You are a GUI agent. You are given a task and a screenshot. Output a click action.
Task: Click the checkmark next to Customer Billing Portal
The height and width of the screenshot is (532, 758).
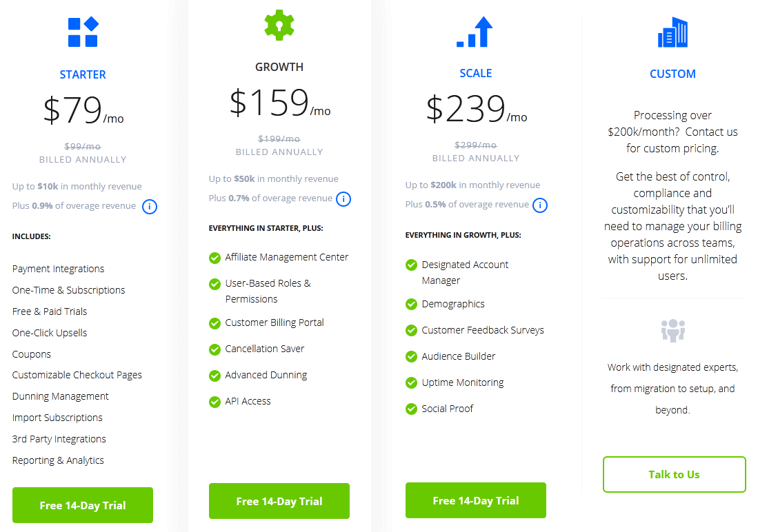tap(215, 323)
